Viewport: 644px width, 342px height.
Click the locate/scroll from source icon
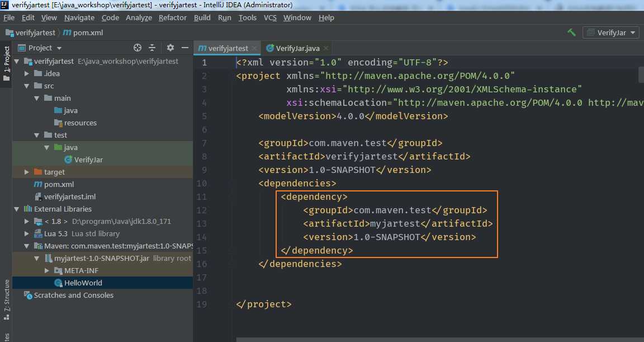138,48
